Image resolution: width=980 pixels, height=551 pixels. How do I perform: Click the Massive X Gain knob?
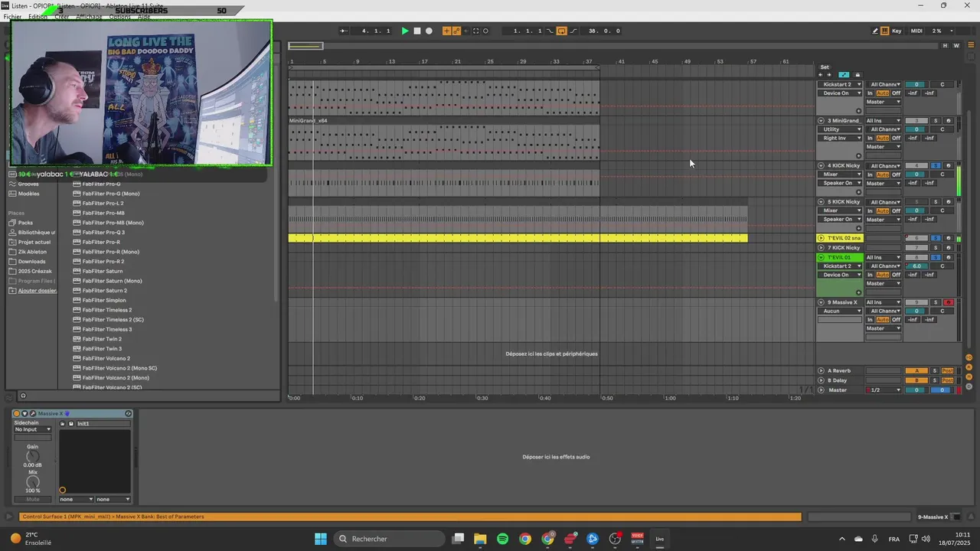click(x=33, y=456)
